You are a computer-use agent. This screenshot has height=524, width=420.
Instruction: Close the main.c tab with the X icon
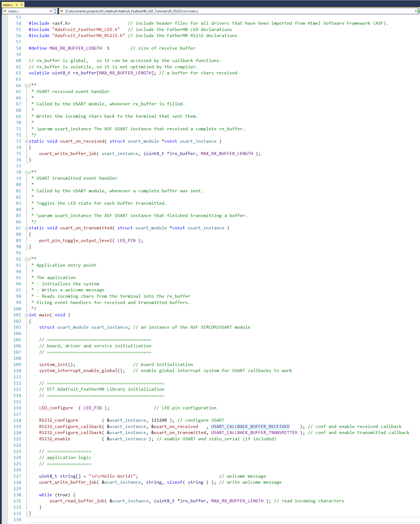(22, 5)
